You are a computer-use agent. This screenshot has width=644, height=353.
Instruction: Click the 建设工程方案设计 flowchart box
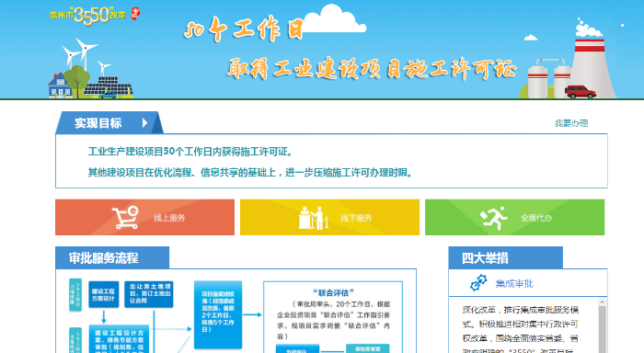[103, 294]
